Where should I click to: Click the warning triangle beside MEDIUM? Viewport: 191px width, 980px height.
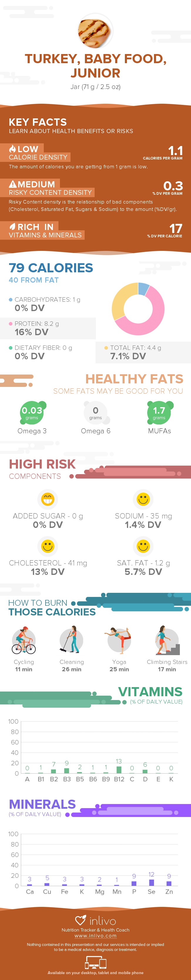(13, 184)
